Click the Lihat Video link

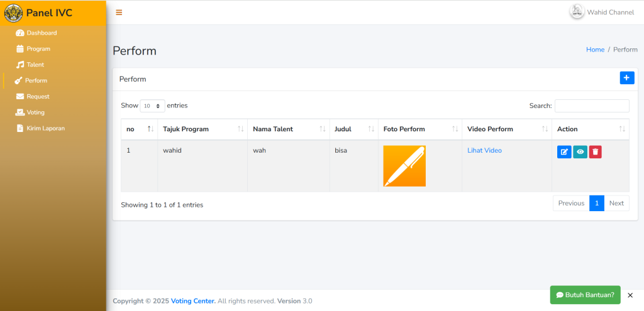pyautogui.click(x=484, y=150)
